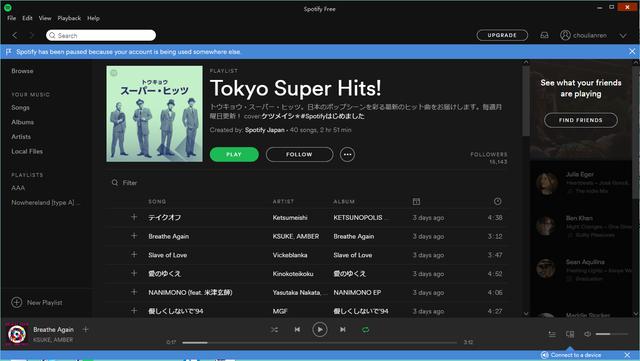The height and width of the screenshot is (361, 640).
Task: Open the Edit menu
Action: tap(27, 18)
